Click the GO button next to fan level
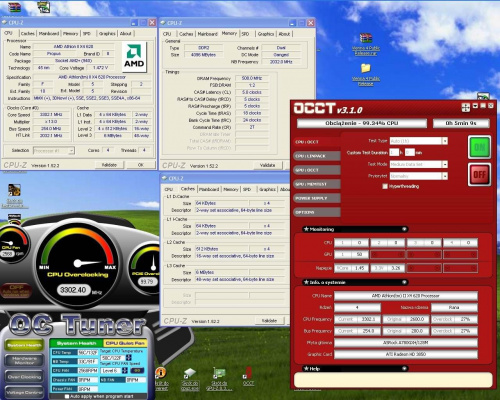 [x=137, y=370]
